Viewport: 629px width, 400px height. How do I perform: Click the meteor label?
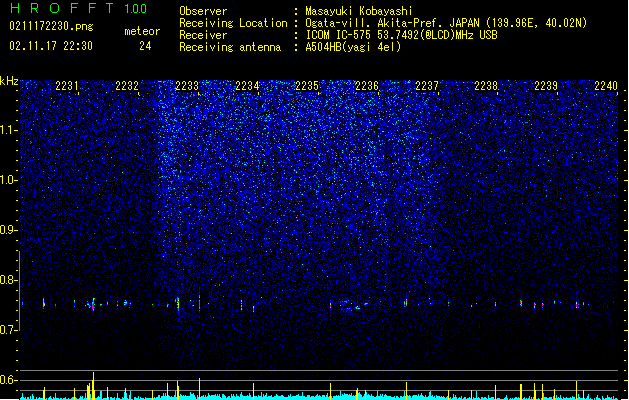[x=142, y=31]
